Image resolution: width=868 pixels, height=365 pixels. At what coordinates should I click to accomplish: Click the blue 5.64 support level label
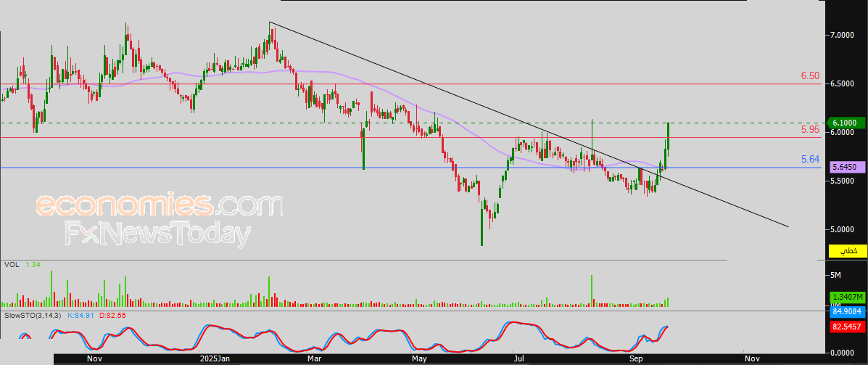[811, 160]
